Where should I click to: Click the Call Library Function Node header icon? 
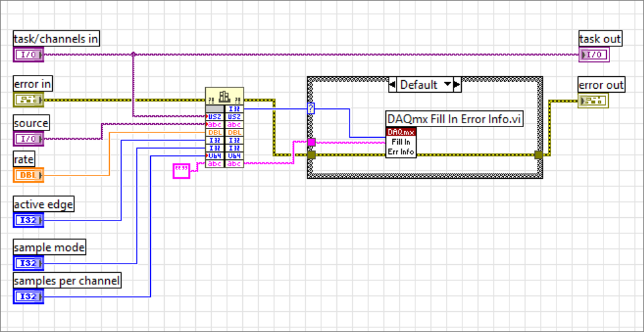coord(224,96)
